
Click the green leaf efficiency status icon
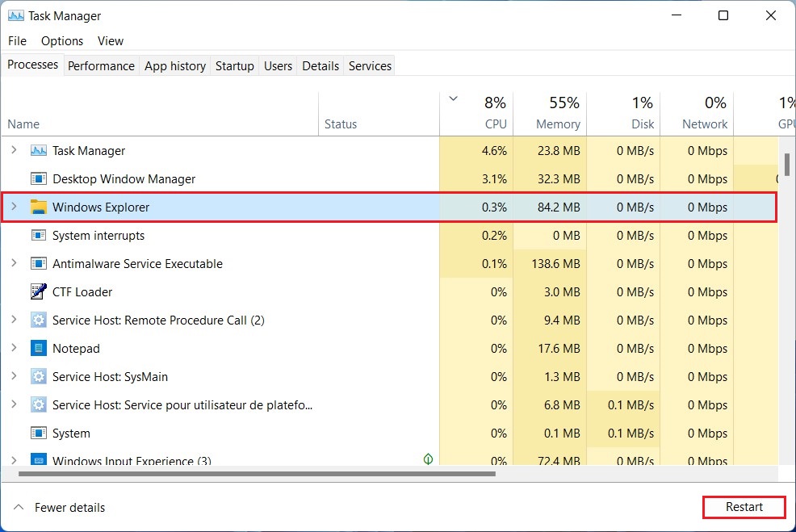(x=428, y=459)
